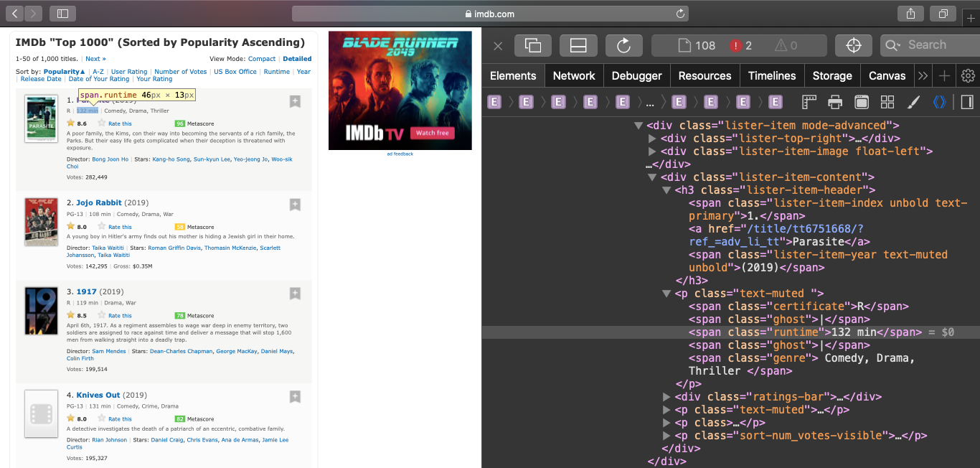
Task: Open the Jojo Rabbit title link
Action: pos(99,203)
